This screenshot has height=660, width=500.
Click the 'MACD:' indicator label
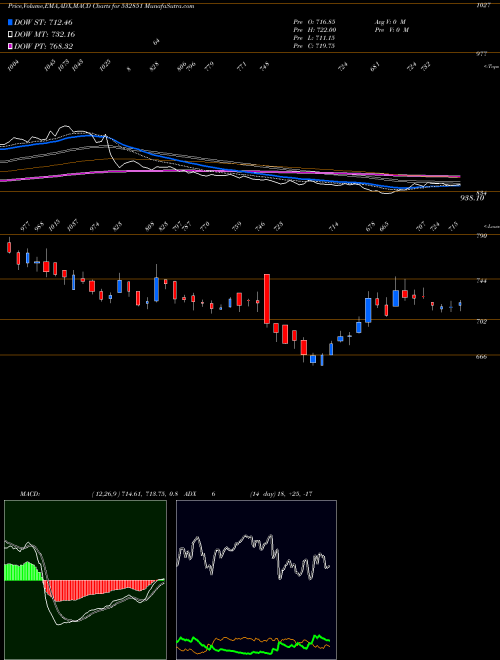pos(30,494)
